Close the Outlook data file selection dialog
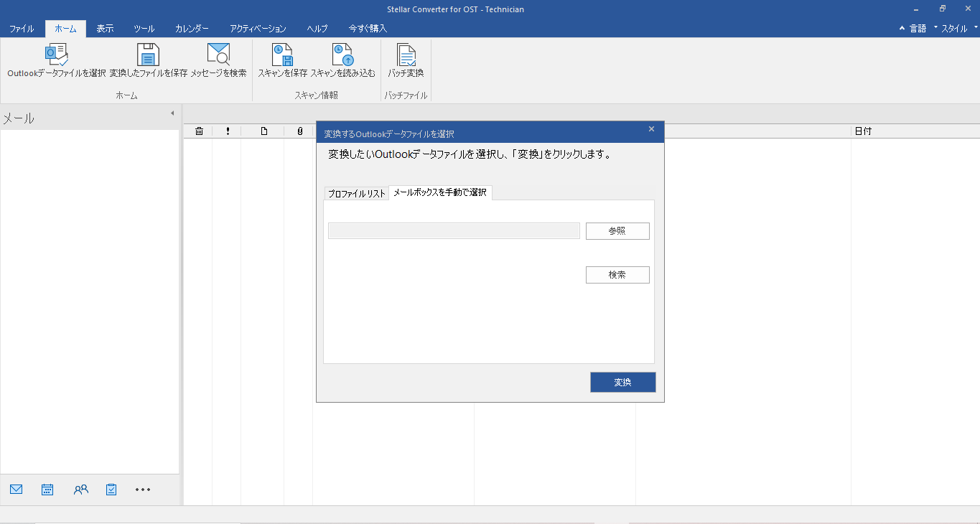Image resolution: width=980 pixels, height=524 pixels. pos(651,129)
